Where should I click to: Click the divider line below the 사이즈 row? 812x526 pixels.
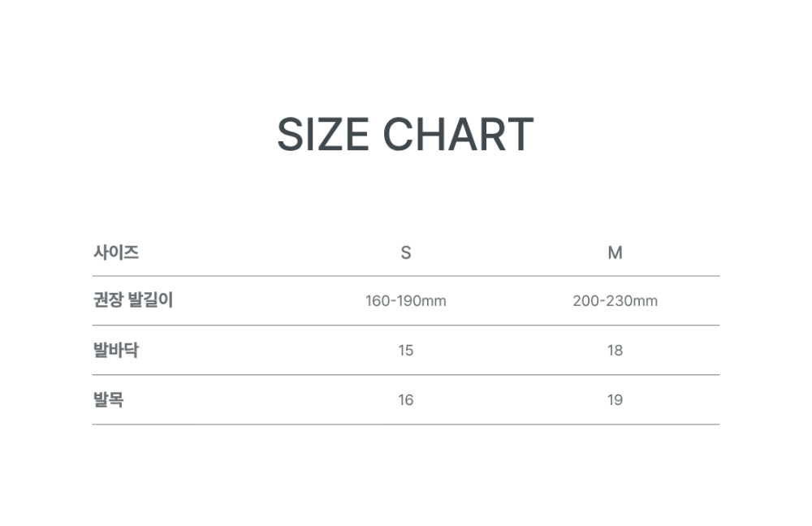[406, 276]
